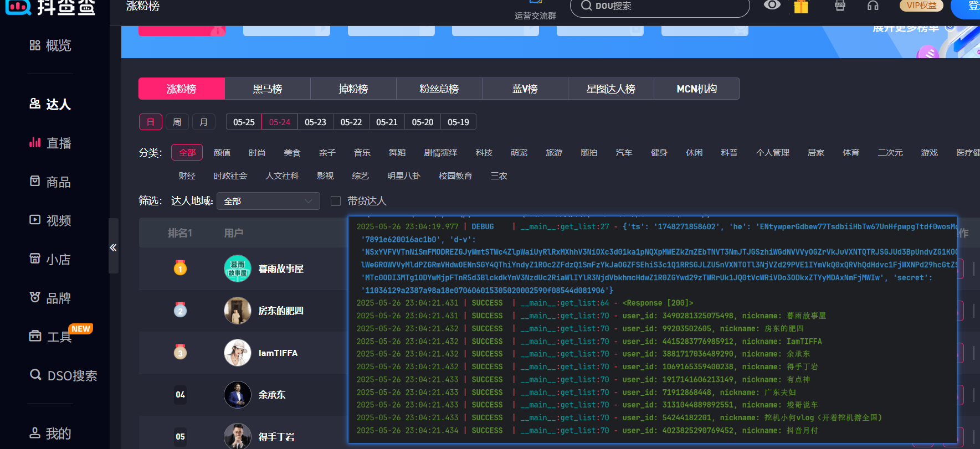Pick date 05-20

[423, 122]
